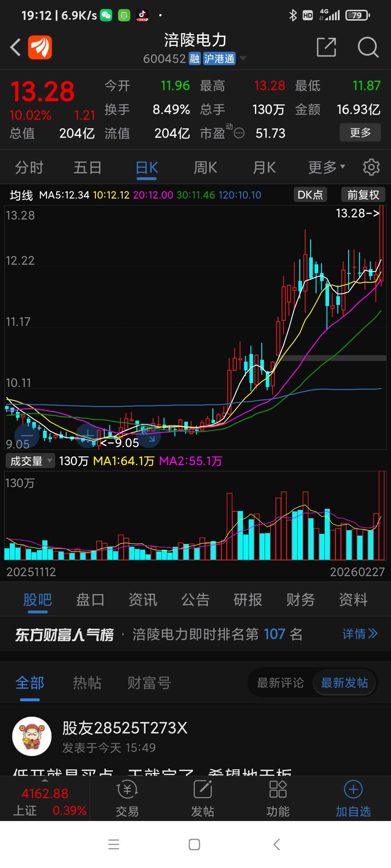This screenshot has width=391, height=868.
Task: Tap the latest volume bar in chart
Action: coord(382,515)
